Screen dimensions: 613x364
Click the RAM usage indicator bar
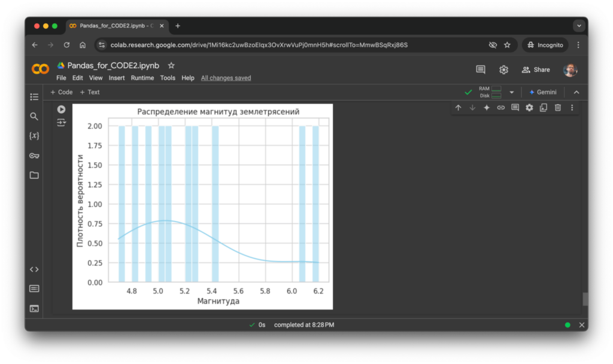tap(497, 89)
